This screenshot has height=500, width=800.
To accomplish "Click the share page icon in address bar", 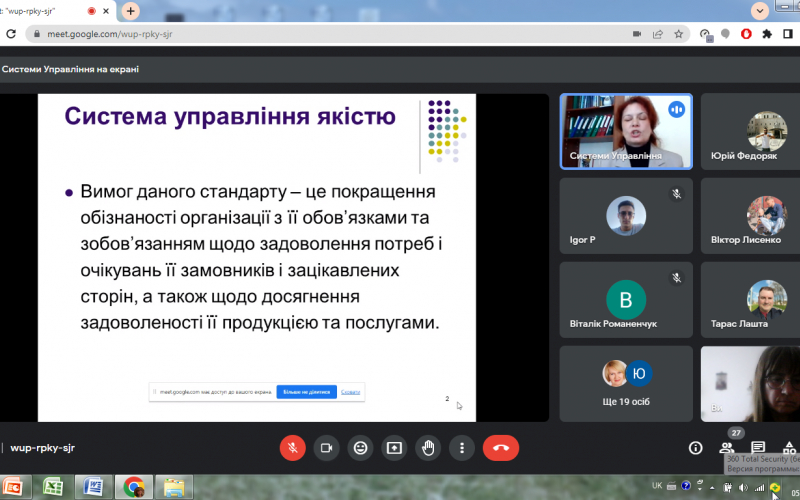I will (658, 34).
